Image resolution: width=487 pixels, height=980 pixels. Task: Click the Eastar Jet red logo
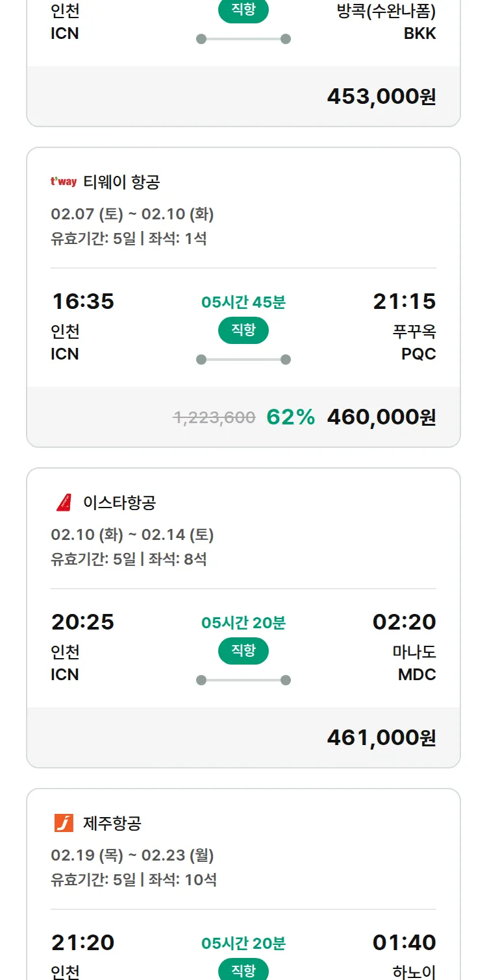tap(64, 502)
